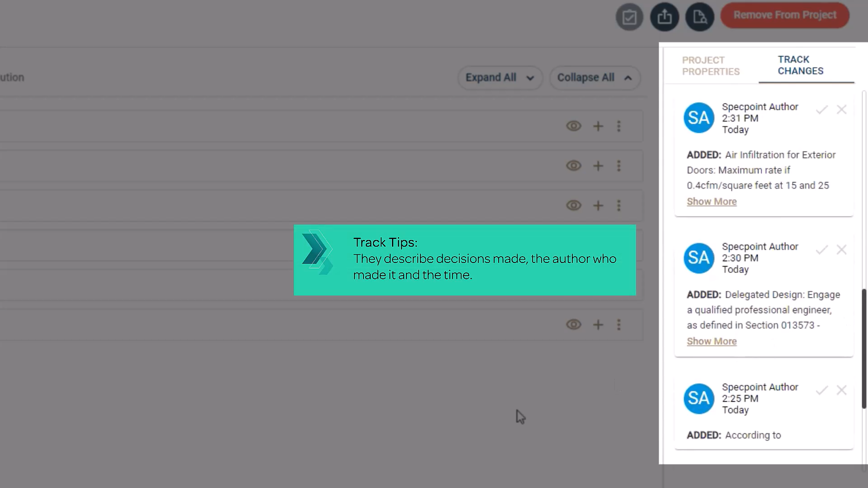868x488 pixels.
Task: Toggle eye visibility on third section row
Action: pyautogui.click(x=574, y=206)
